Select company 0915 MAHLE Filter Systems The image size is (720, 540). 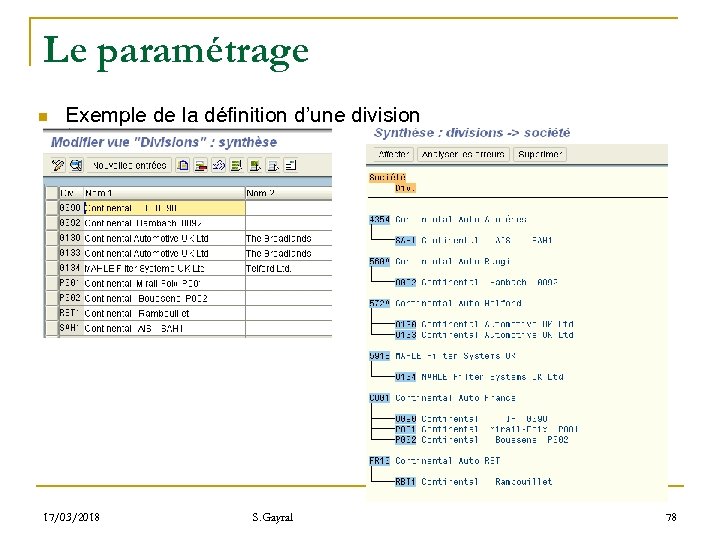pos(379,356)
